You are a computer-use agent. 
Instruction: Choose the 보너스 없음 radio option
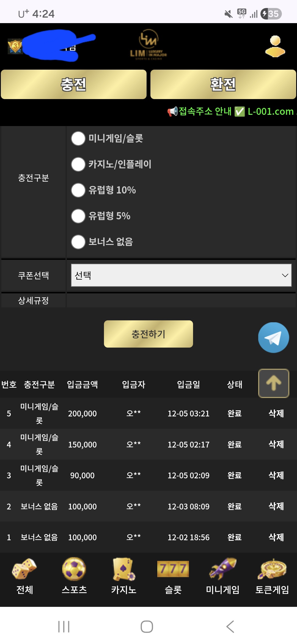click(78, 242)
